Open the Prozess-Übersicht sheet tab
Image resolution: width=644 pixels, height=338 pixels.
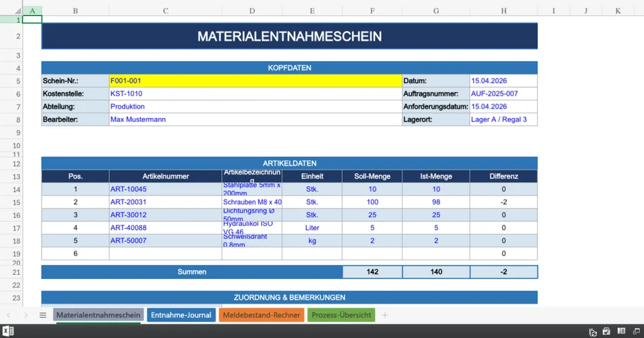pos(341,315)
